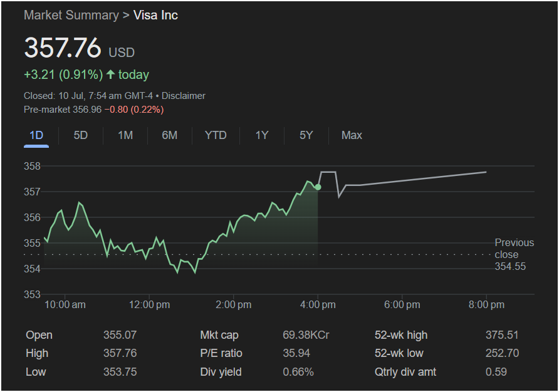Click the P/E ratio value 35.94

coord(296,353)
